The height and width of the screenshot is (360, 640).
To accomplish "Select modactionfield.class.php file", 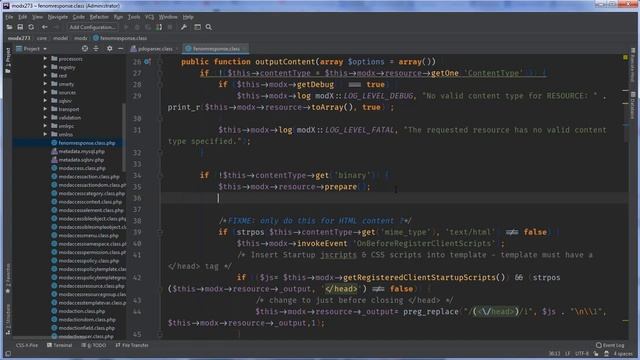I will [87, 328].
